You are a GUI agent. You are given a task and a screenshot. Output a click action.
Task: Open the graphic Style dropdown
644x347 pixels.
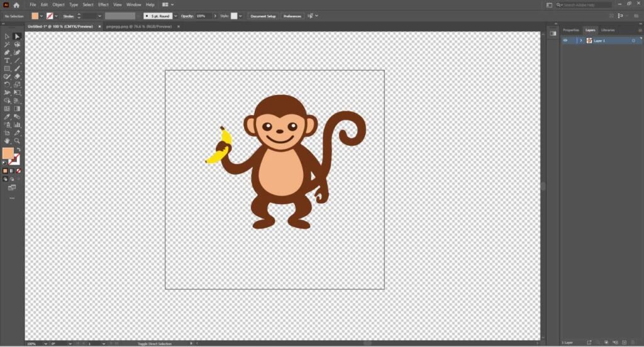pyautogui.click(x=240, y=16)
